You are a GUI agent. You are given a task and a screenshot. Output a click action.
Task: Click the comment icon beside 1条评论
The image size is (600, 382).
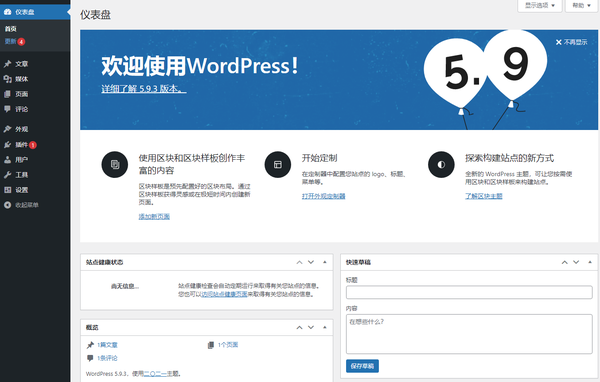[90, 358]
